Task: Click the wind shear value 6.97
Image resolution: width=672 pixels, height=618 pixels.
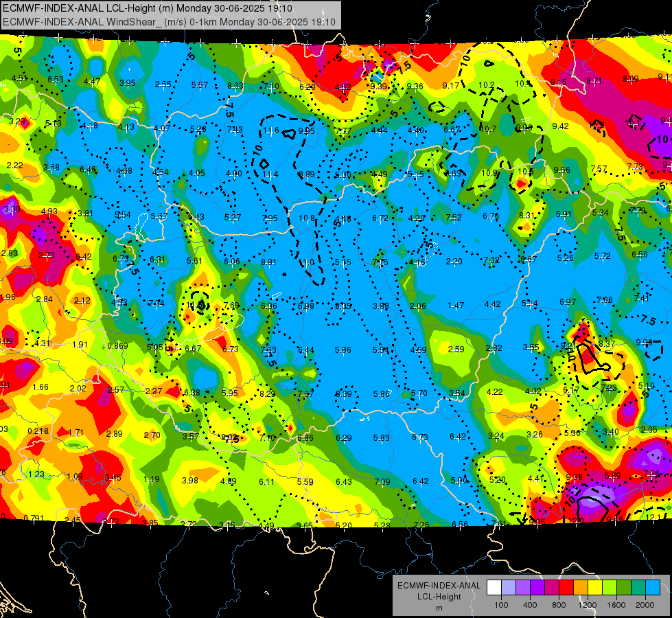Action: (568, 302)
